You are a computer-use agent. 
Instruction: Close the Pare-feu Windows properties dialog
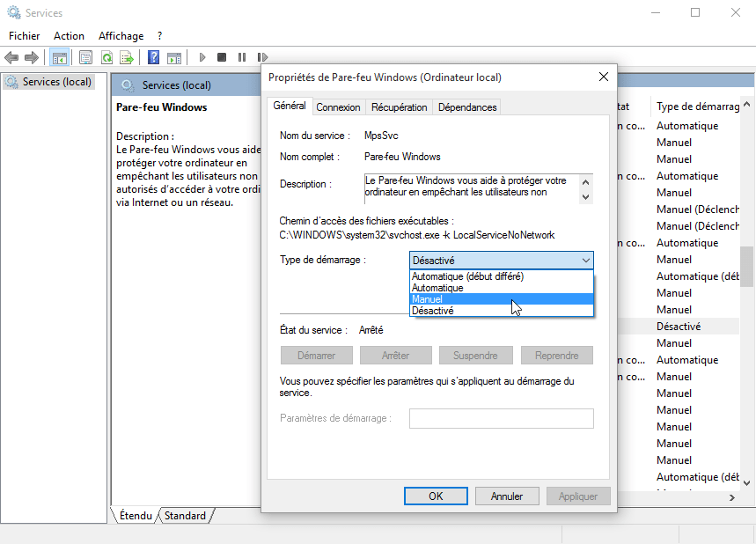pyautogui.click(x=604, y=77)
